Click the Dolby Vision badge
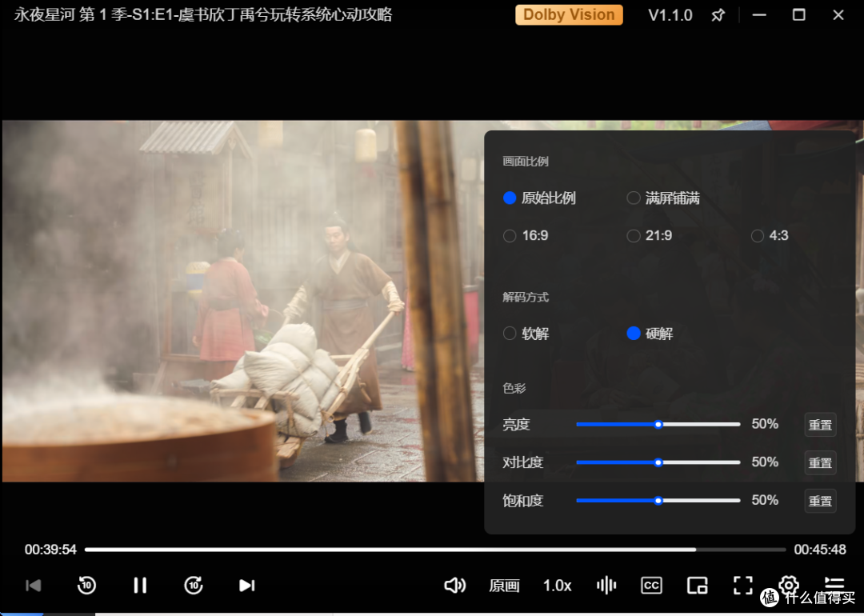 pyautogui.click(x=569, y=15)
